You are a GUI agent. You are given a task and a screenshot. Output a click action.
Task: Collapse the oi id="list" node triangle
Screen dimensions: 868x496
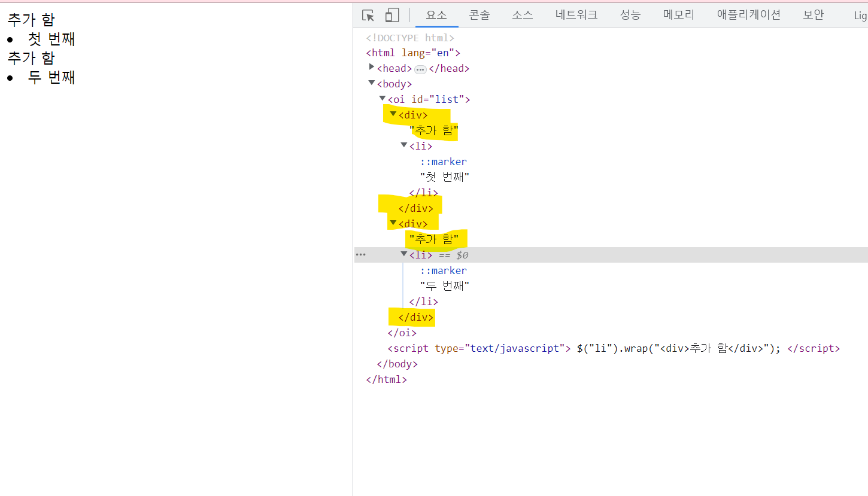click(x=383, y=98)
